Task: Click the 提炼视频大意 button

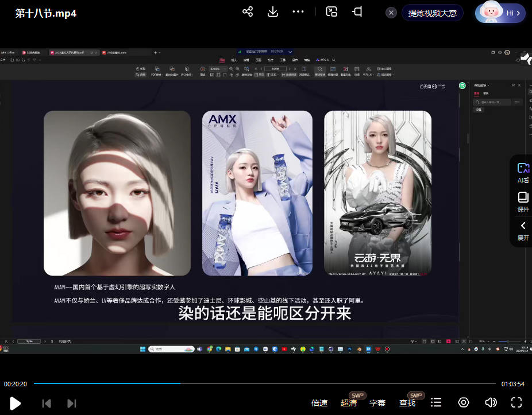Action: click(x=432, y=11)
